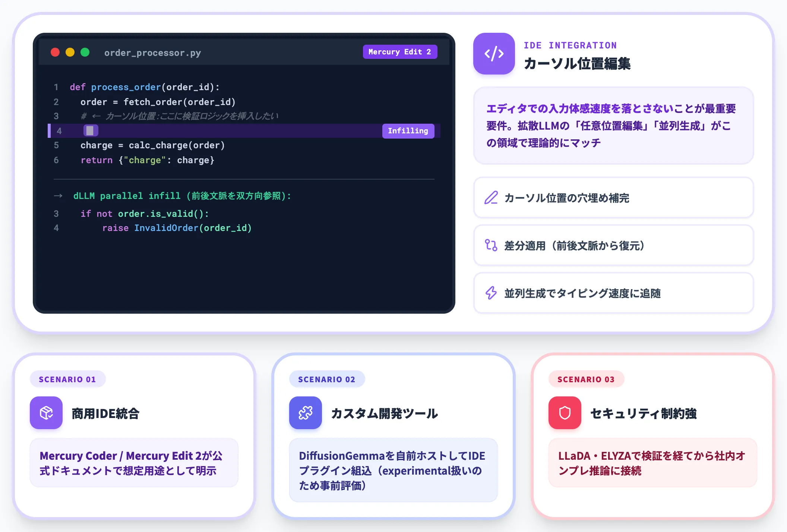
Task: Click the Mercury Coder / Mercury Edit 2 description
Action: coord(134,463)
